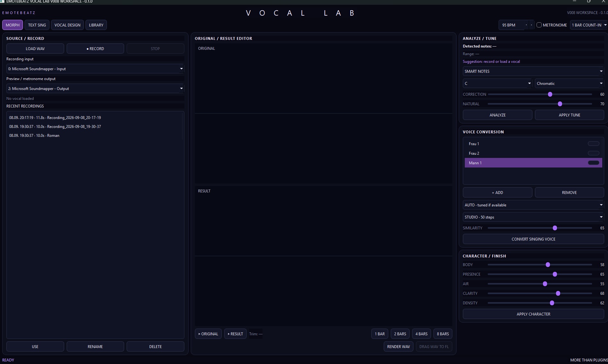608x364 pixels.
Task: Select the Roman recording entry
Action: [95, 136]
